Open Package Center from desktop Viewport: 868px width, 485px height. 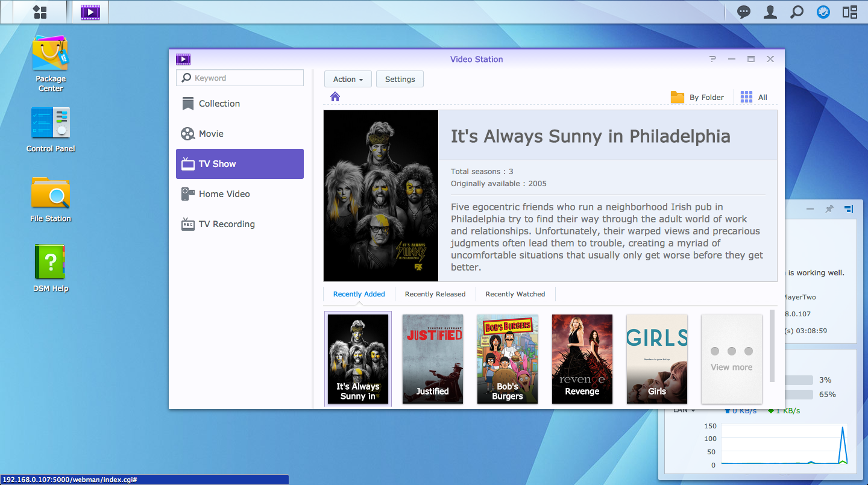[x=51, y=63]
